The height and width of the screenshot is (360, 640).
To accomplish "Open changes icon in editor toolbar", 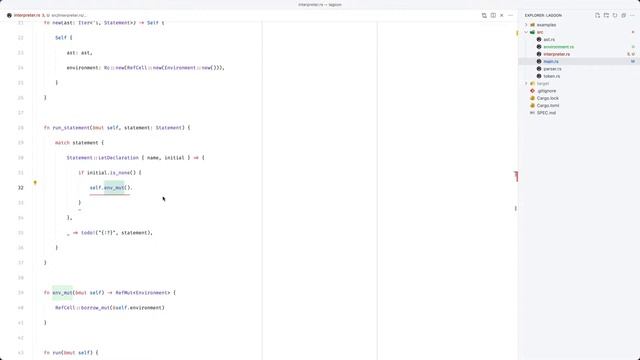I will 484,16.
